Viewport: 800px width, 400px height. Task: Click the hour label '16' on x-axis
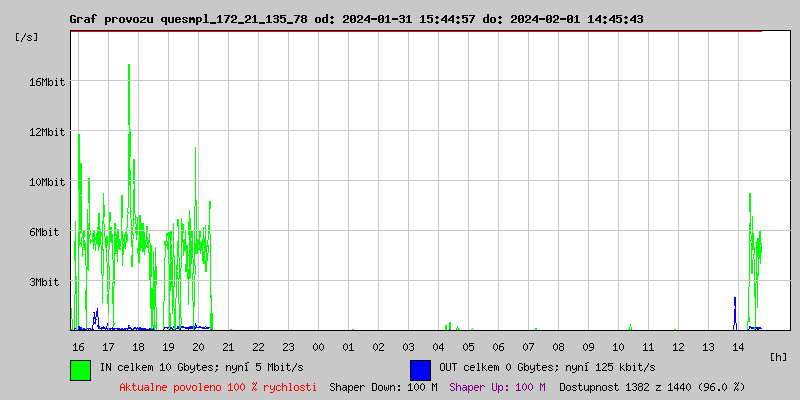click(78, 347)
